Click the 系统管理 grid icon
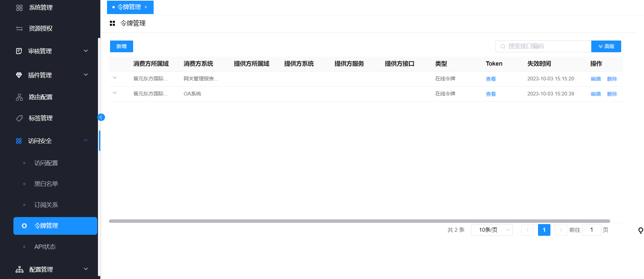644x279 pixels. (x=19, y=8)
